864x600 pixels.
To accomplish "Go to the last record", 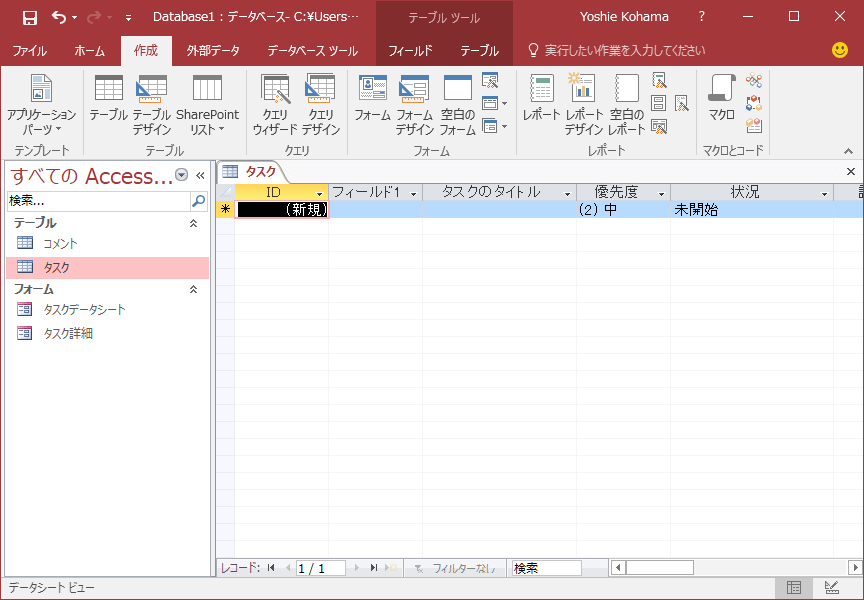I will coord(374,567).
